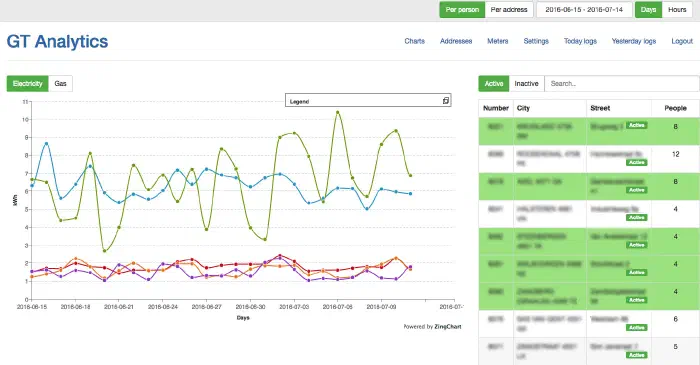The image size is (700, 365).
Task: Open the Charts page
Action: [x=415, y=41]
